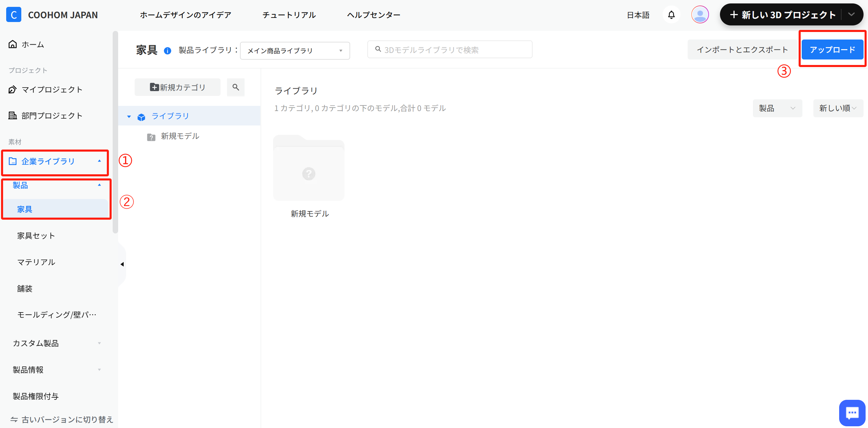Image resolution: width=868 pixels, height=428 pixels.
Task: Collapse the ライブラリ tree node arrow
Action: pyautogui.click(x=129, y=117)
